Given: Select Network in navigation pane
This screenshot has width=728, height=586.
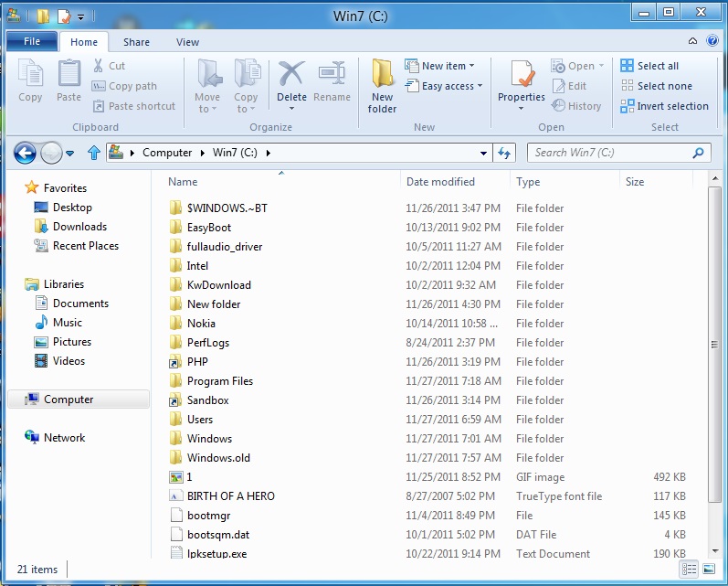Looking at the screenshot, I should 55,437.
